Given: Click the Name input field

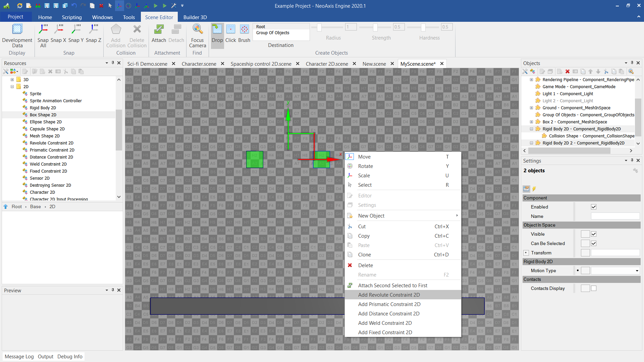Looking at the screenshot, I should point(615,217).
